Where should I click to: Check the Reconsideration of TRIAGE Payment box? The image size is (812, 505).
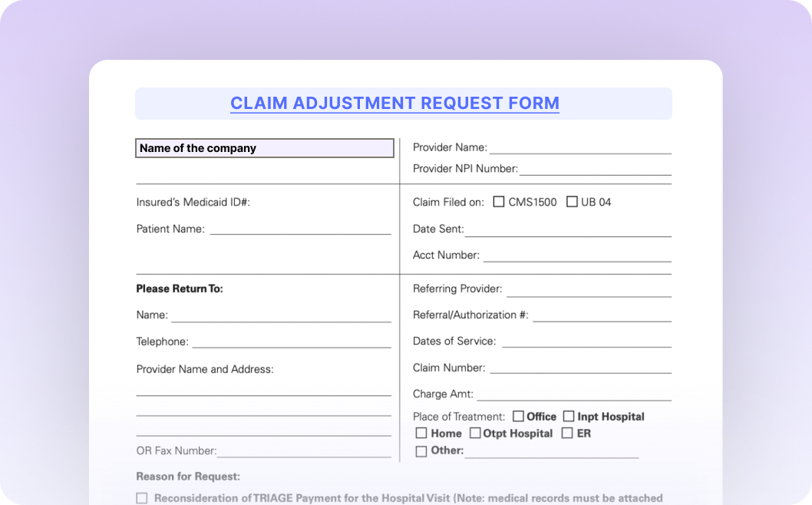(142, 498)
